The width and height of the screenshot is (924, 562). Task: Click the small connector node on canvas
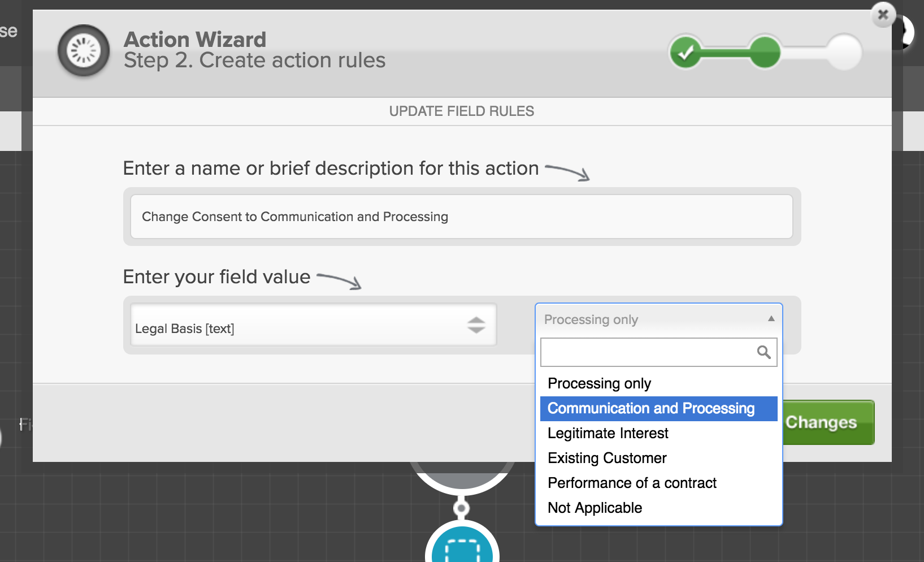[462, 508]
